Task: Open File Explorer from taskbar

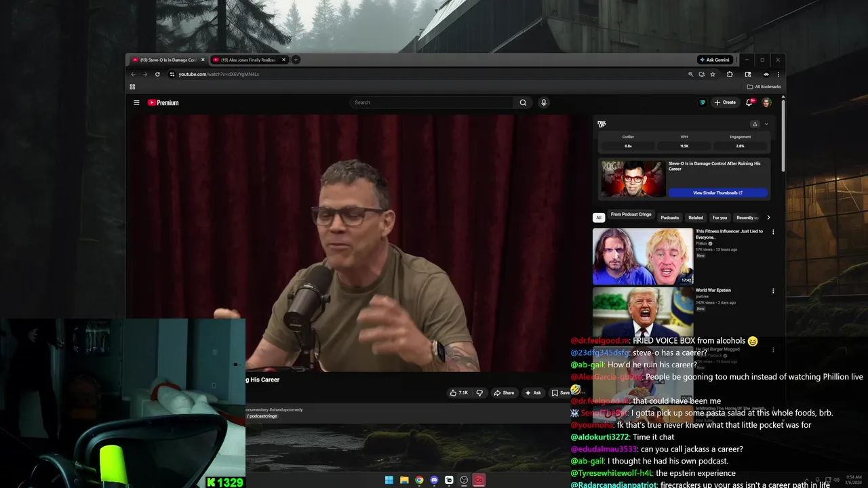Action: [404, 480]
